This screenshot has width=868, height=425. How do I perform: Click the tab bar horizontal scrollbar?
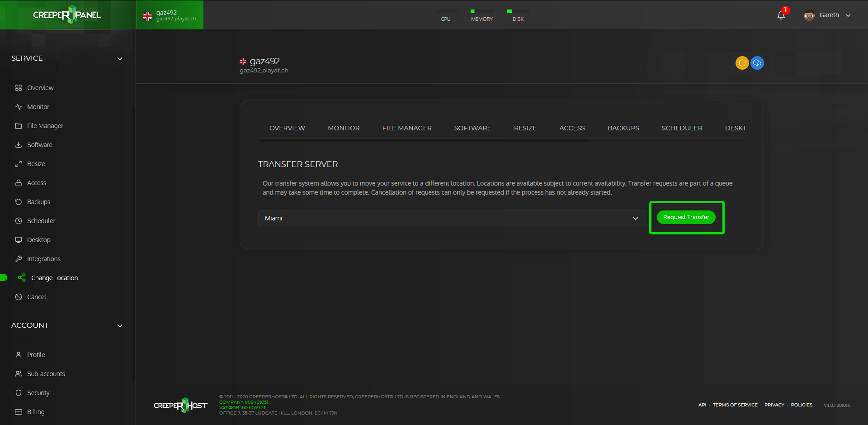(x=424, y=141)
